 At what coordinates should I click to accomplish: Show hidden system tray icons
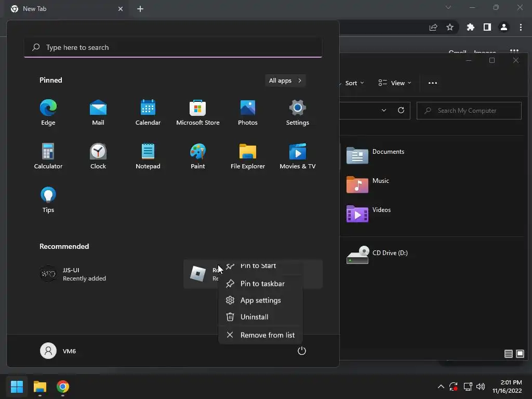coord(441,387)
